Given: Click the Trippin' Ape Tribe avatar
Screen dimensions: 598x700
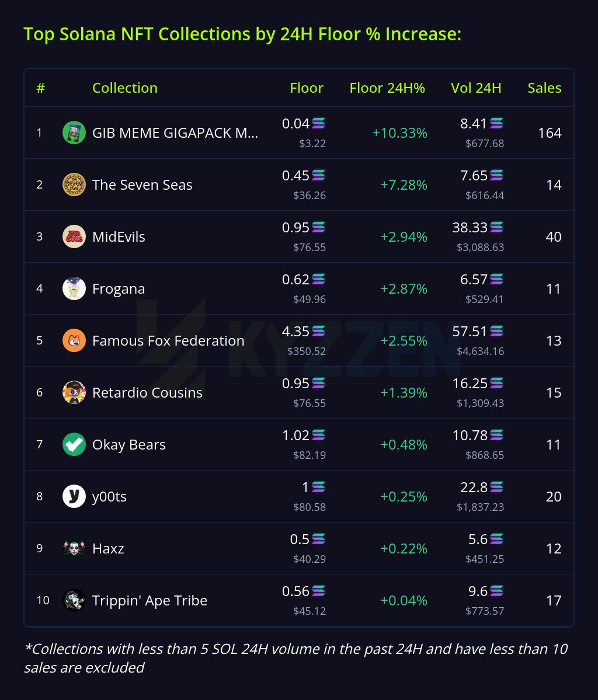Looking at the screenshot, I should [x=74, y=601].
